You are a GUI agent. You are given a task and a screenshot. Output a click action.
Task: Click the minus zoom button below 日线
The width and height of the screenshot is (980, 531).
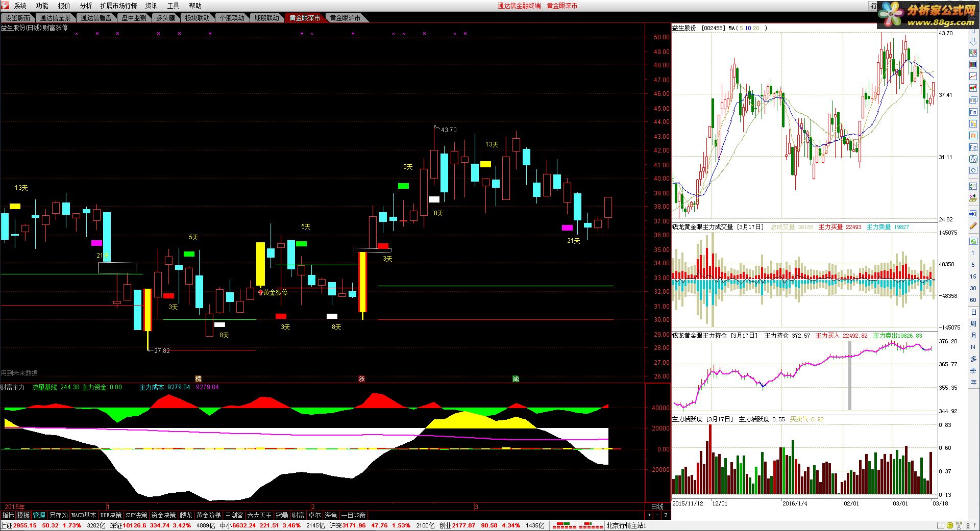[x=657, y=516]
